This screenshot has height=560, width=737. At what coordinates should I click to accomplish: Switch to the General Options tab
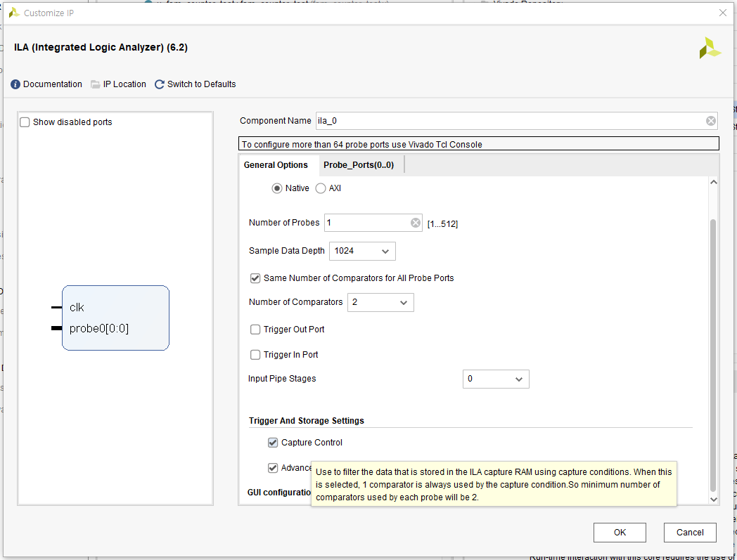click(276, 165)
